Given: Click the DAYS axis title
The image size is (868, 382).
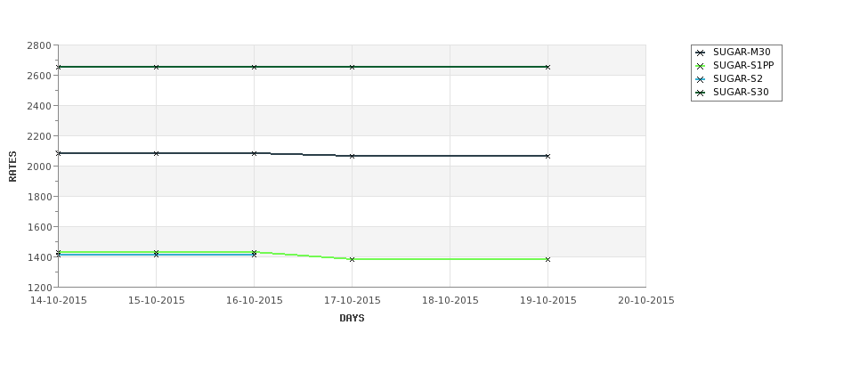Looking at the screenshot, I should click(x=352, y=318).
